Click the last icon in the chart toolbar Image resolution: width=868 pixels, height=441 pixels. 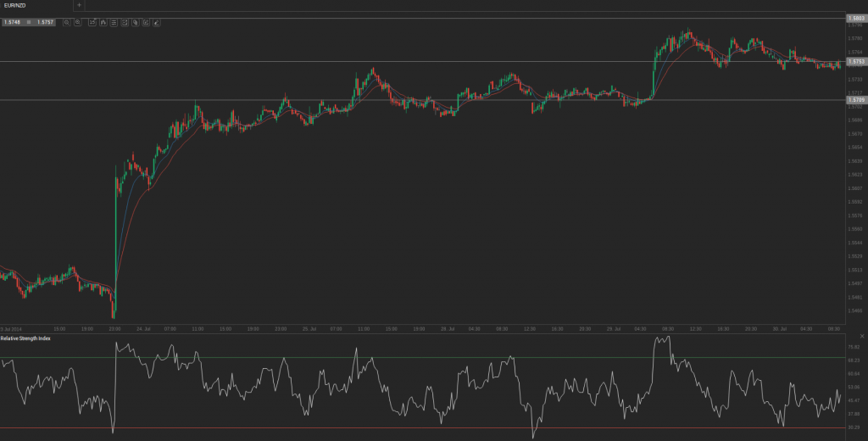tap(157, 22)
